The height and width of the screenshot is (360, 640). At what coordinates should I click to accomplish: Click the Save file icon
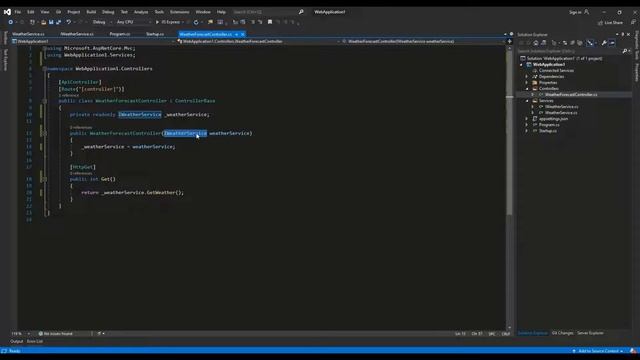[51, 22]
